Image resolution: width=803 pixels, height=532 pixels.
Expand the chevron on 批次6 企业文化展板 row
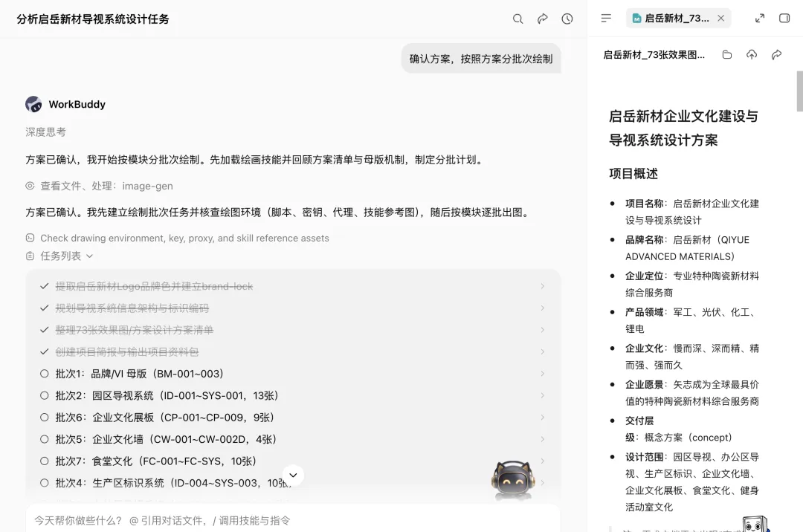(542, 418)
